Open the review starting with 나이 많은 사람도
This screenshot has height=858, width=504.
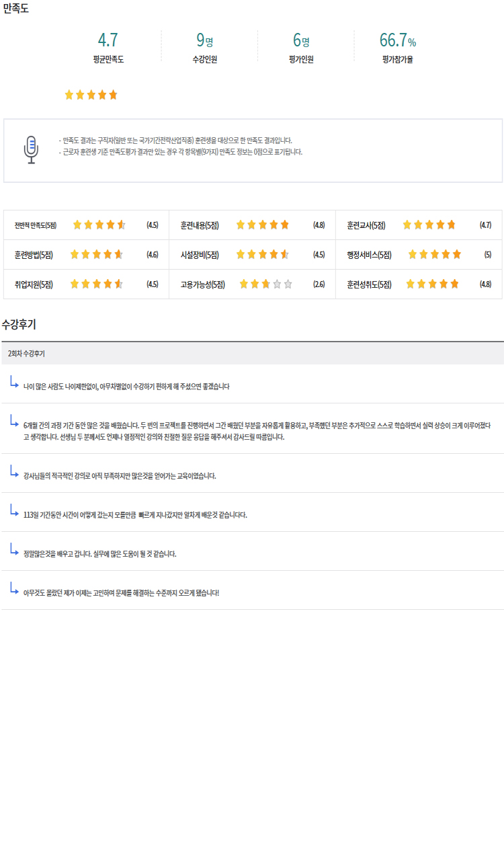(x=126, y=387)
